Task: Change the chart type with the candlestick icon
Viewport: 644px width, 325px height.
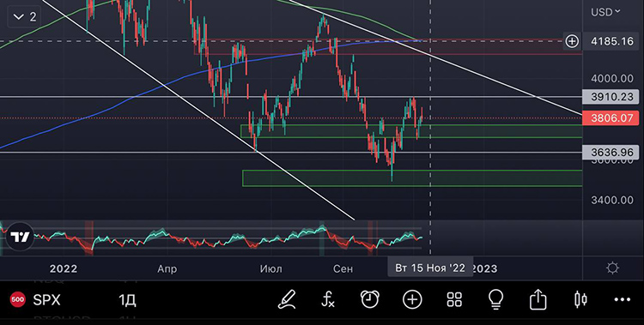Action: click(x=580, y=299)
